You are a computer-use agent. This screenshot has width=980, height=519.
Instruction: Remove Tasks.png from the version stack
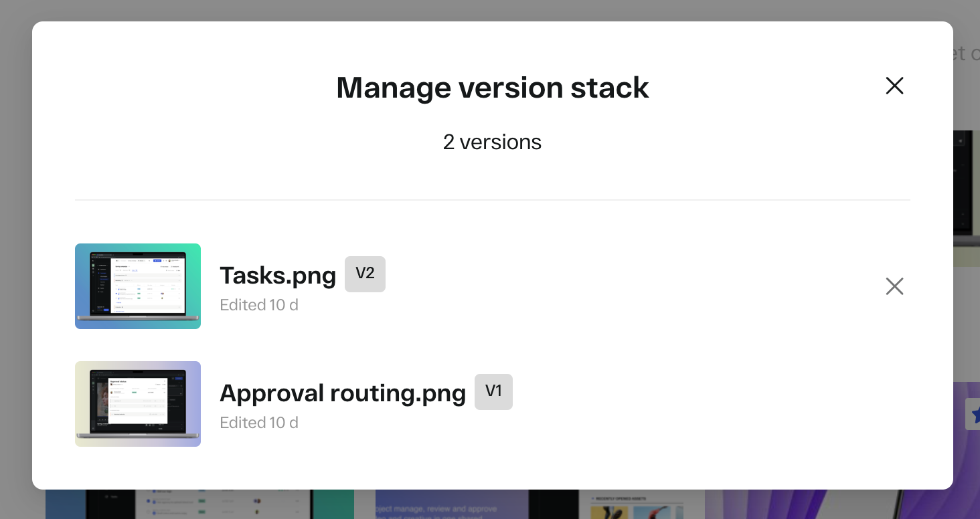coord(894,286)
